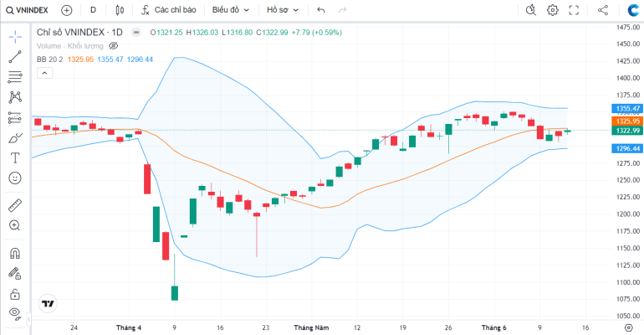Redo the chart action

coord(342,10)
